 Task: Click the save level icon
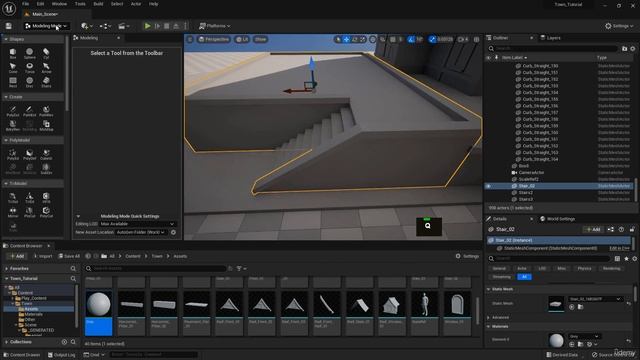9,26
